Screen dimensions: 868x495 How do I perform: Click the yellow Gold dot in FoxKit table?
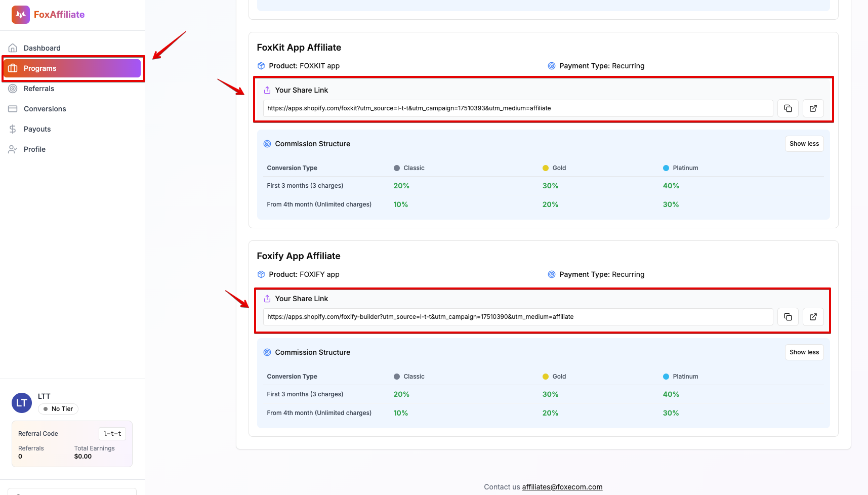pos(546,168)
